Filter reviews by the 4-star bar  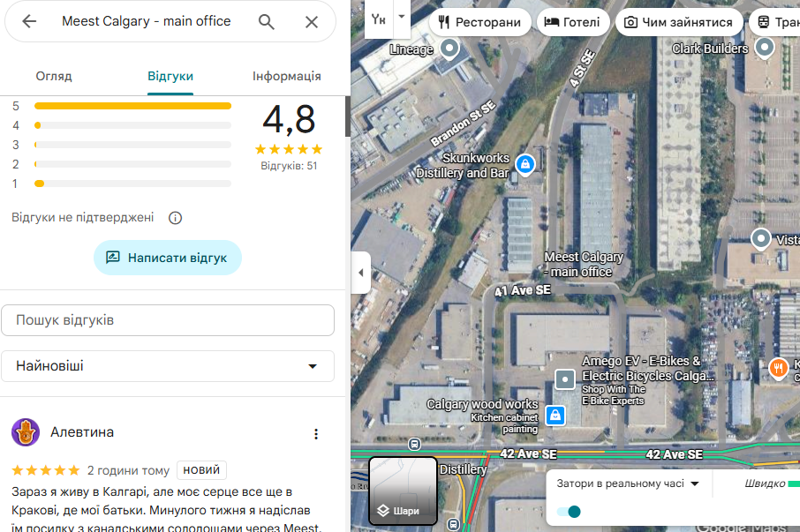pos(132,125)
